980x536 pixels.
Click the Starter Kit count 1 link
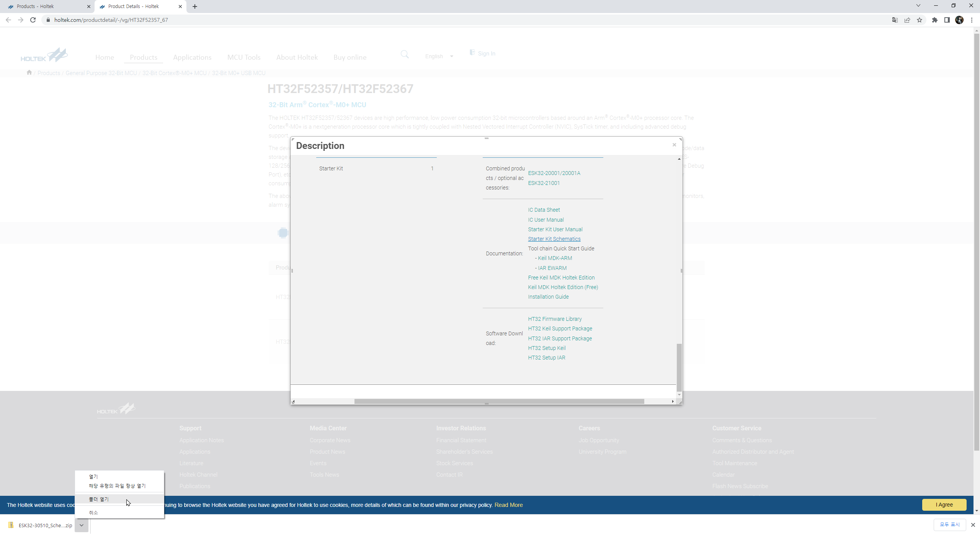click(x=432, y=168)
